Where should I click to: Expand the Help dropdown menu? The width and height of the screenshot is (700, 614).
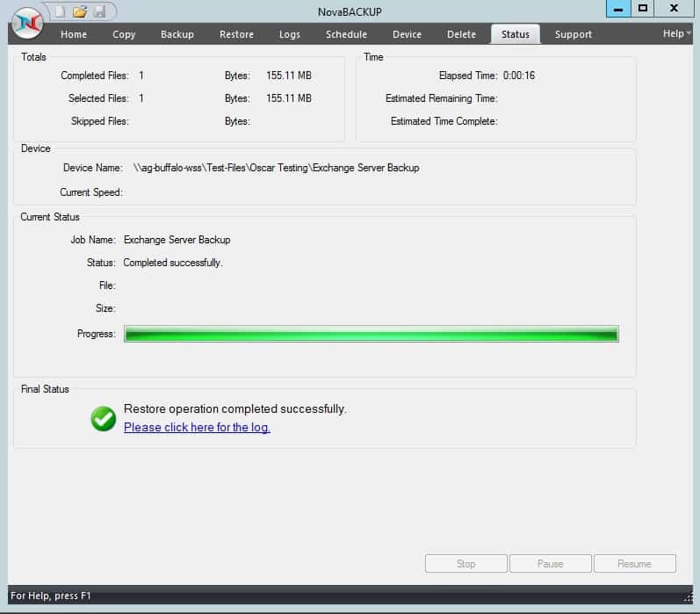click(x=676, y=33)
